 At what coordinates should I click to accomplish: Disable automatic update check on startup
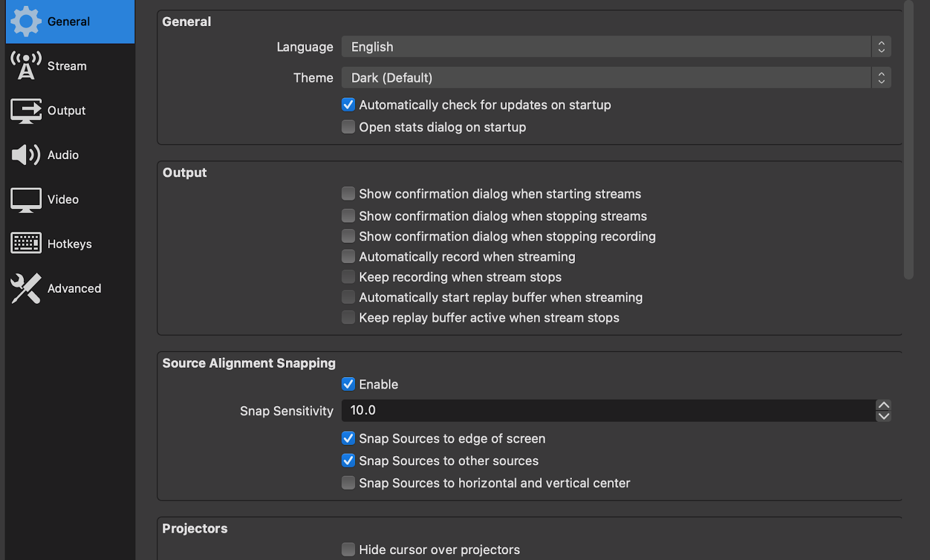point(348,105)
